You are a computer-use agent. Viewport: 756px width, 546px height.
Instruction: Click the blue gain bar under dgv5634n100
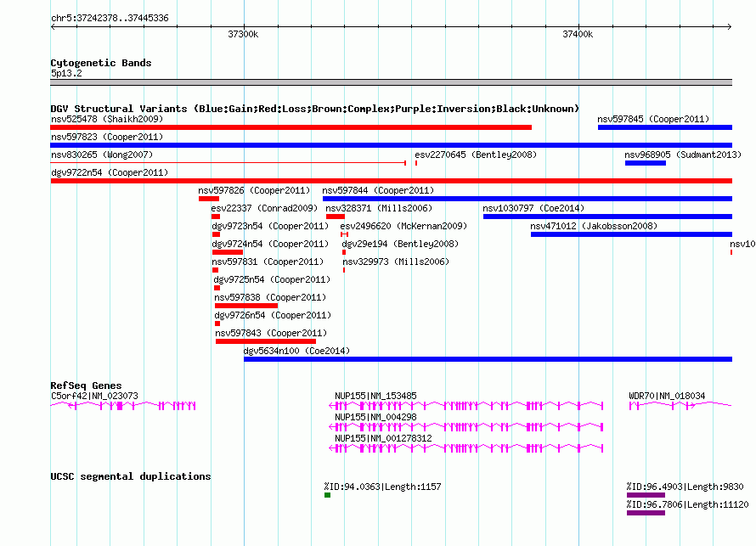[x=488, y=359]
